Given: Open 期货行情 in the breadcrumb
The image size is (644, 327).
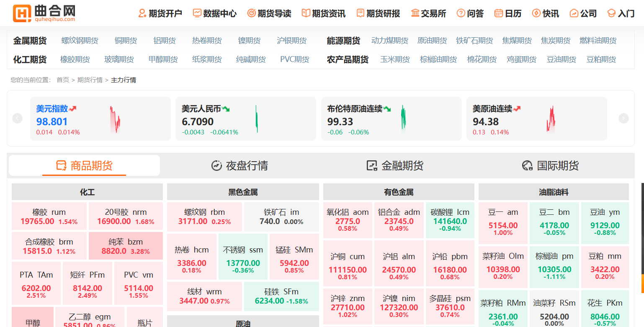Looking at the screenshot, I should pos(90,80).
